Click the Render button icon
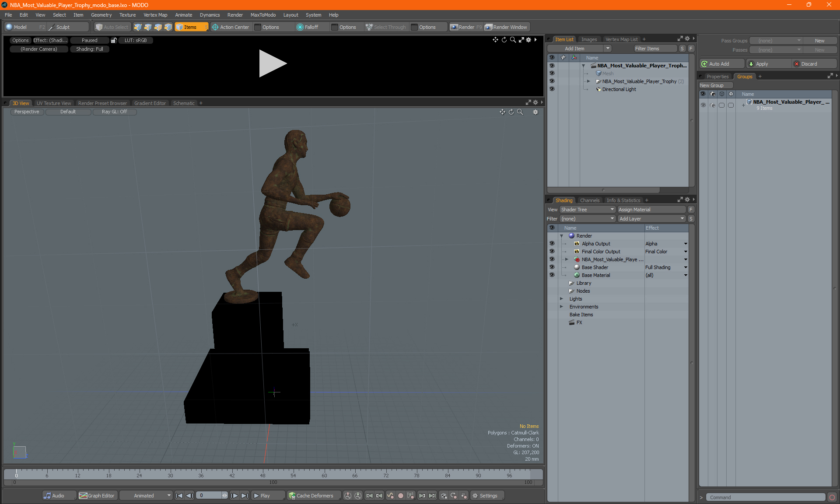840x504 pixels. (454, 27)
